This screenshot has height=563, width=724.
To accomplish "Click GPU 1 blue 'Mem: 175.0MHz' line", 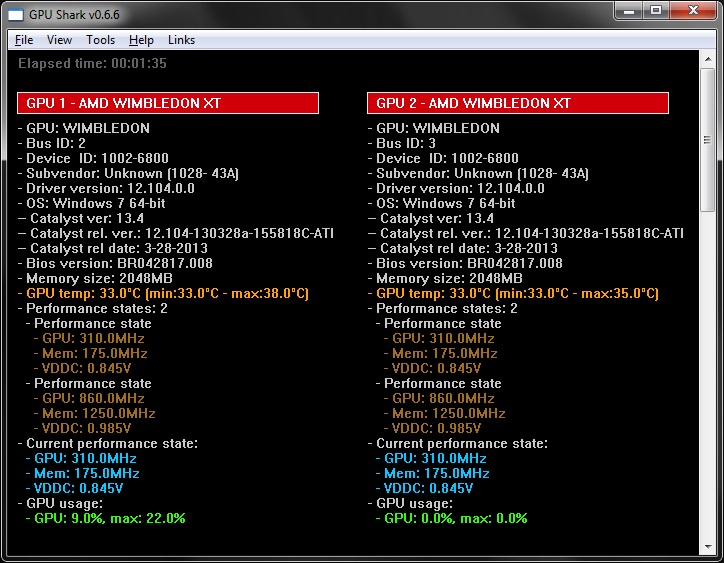I will pos(83,473).
